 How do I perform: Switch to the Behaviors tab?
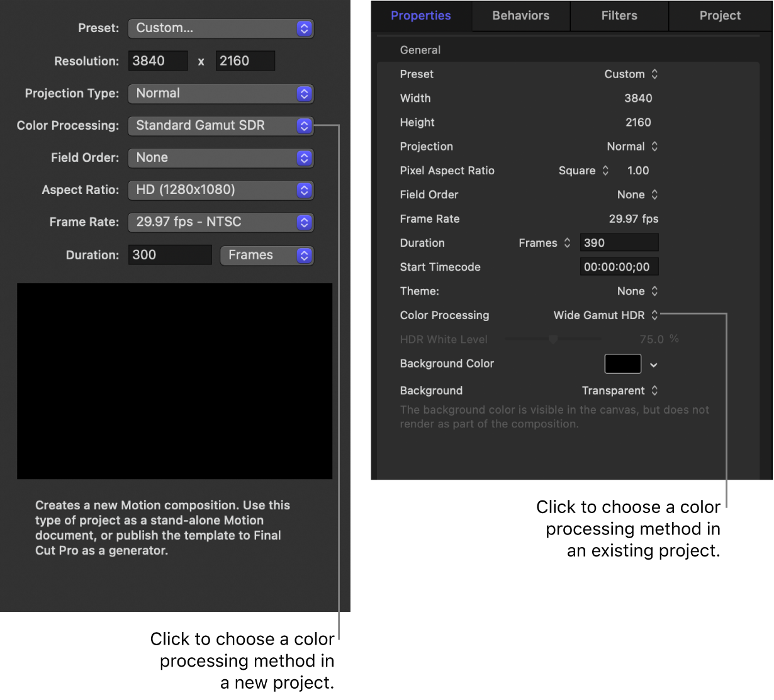click(x=520, y=16)
